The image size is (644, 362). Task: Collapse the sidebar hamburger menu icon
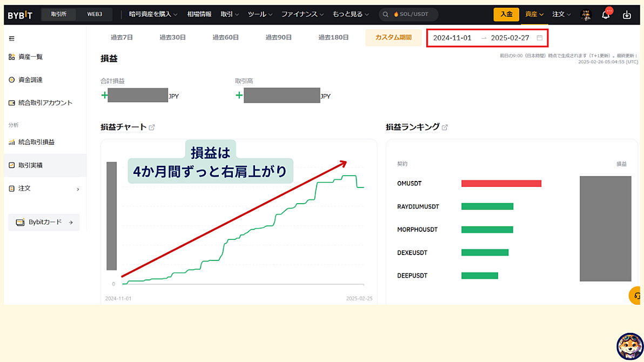[x=11, y=38]
